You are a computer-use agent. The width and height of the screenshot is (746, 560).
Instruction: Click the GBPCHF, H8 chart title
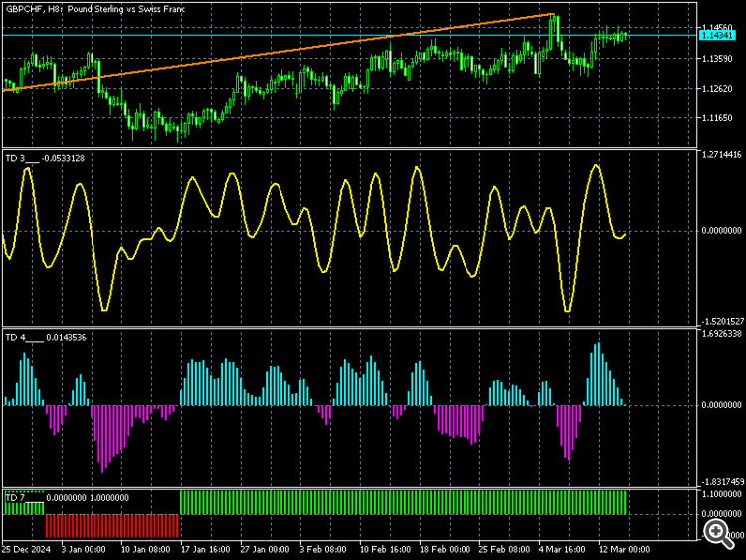coord(95,9)
